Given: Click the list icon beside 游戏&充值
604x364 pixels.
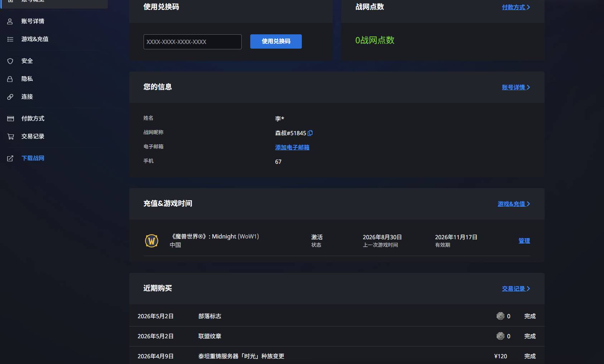Looking at the screenshot, I should pos(10,39).
